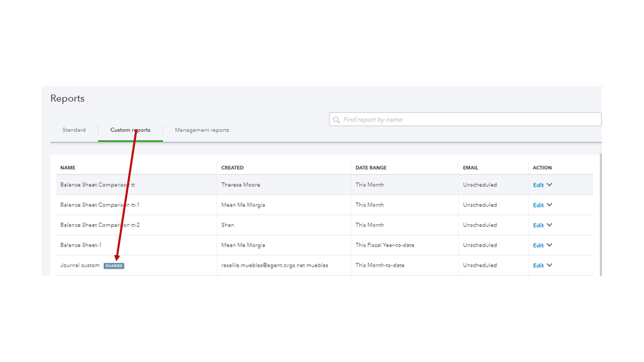Open the Journal custom report name
The width and height of the screenshot is (644, 362).
click(x=80, y=265)
